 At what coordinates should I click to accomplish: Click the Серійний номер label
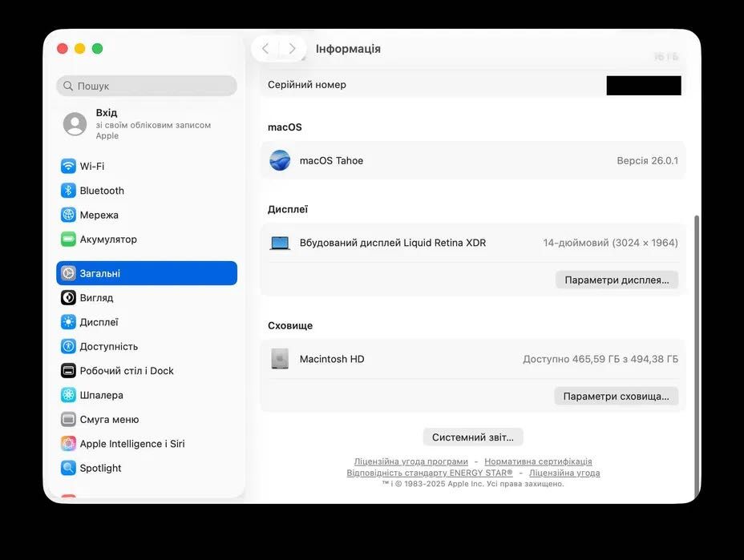click(x=307, y=84)
